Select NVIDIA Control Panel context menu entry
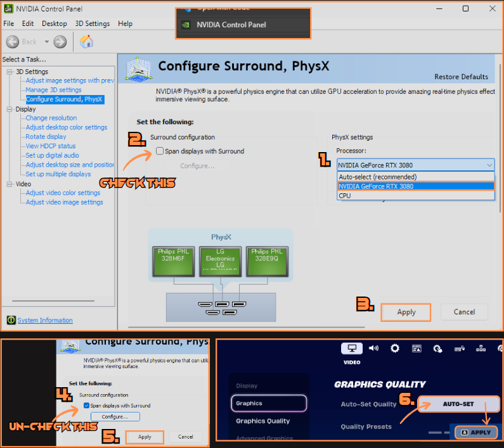The image size is (504, 448). click(243, 25)
